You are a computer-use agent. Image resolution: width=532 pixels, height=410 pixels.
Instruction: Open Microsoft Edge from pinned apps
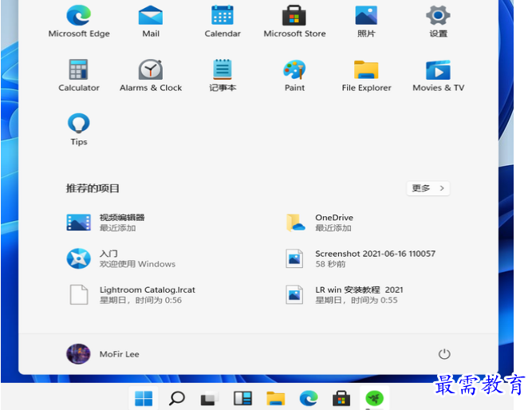(79, 22)
